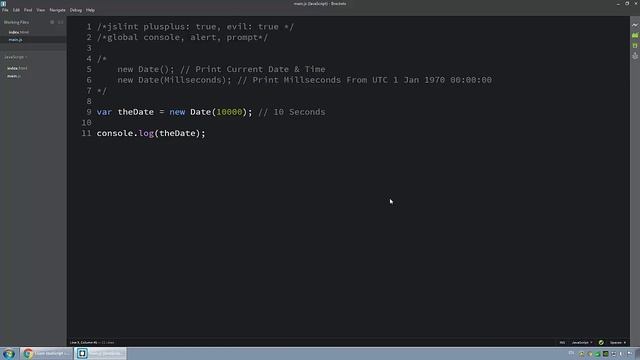Open the Navigate menu
The image size is (640, 360).
pyautogui.click(x=57, y=10)
